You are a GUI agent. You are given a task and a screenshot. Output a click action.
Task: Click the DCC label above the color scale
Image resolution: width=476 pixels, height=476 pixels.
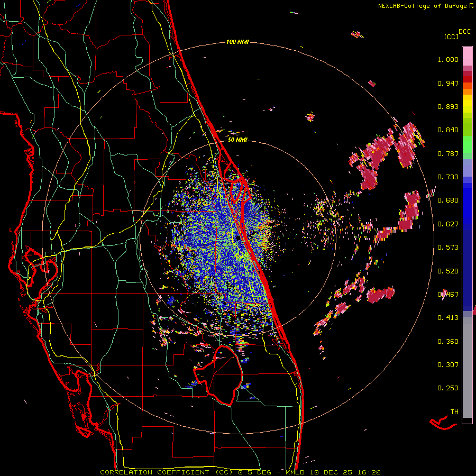[465, 32]
